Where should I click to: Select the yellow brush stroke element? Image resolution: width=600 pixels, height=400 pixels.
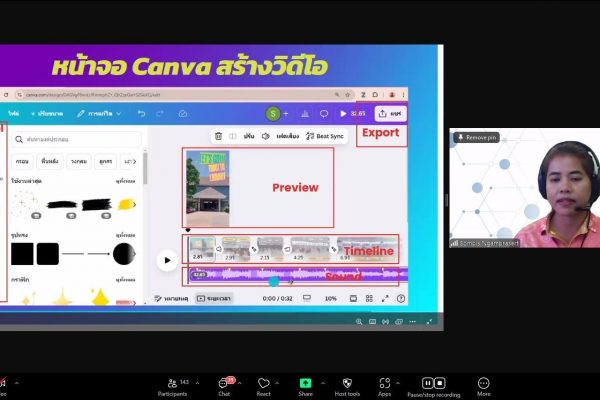[x=127, y=204]
